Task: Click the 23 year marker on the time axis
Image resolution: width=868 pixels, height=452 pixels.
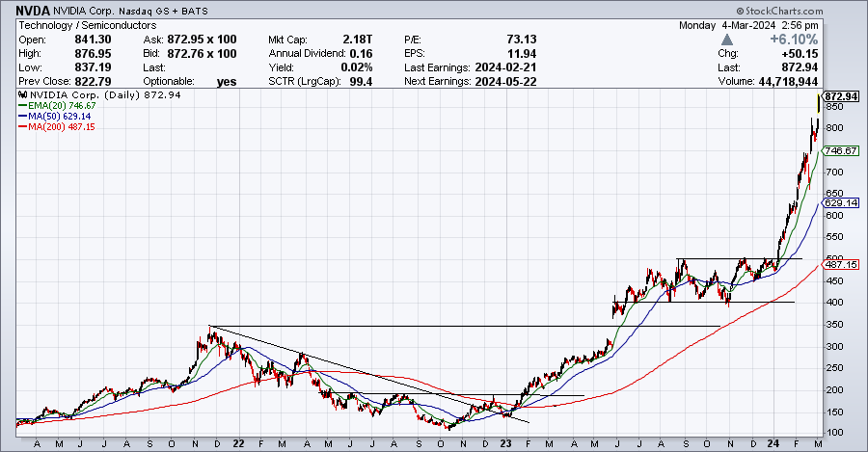Action: pos(506,443)
